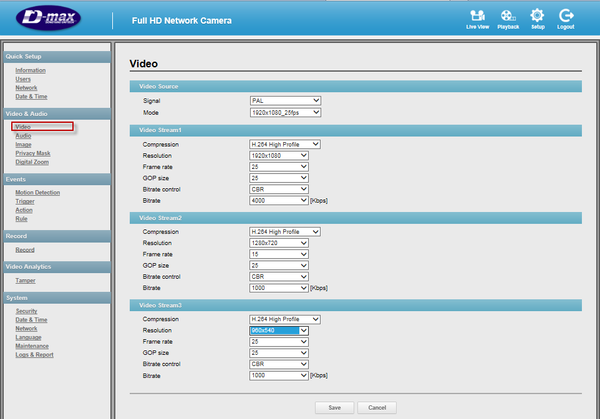600x419 pixels.
Task: Click the Cancel button
Action: (x=377, y=408)
